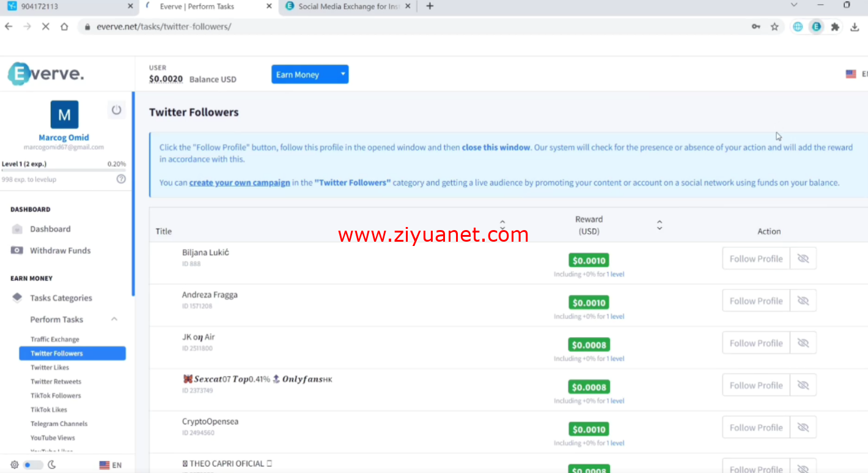868x473 pixels.
Task: Click the browser home icon
Action: point(64,27)
